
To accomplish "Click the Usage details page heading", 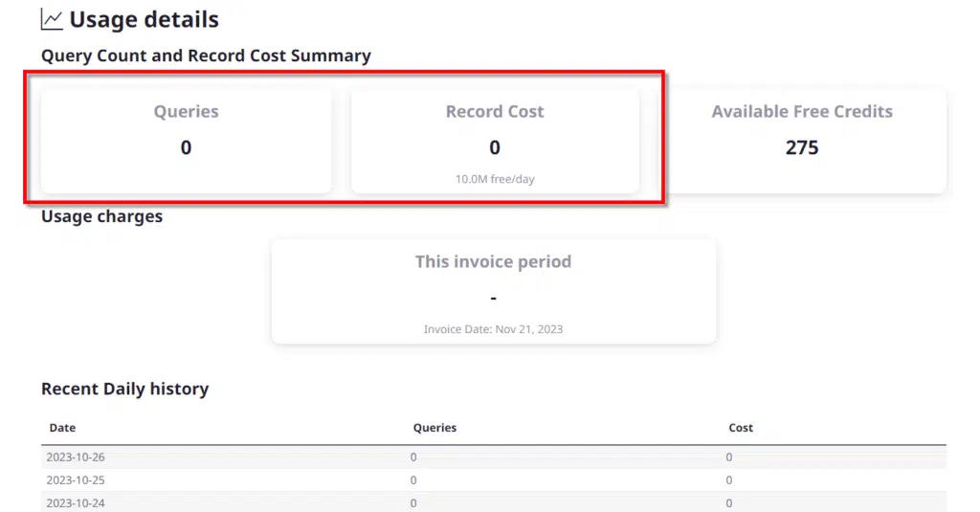I will point(144,19).
